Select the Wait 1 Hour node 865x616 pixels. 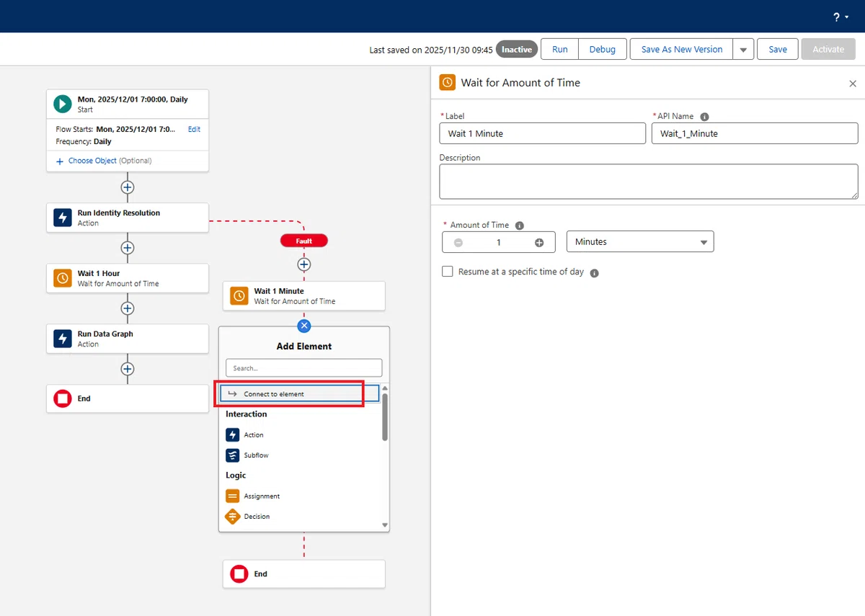(x=128, y=278)
